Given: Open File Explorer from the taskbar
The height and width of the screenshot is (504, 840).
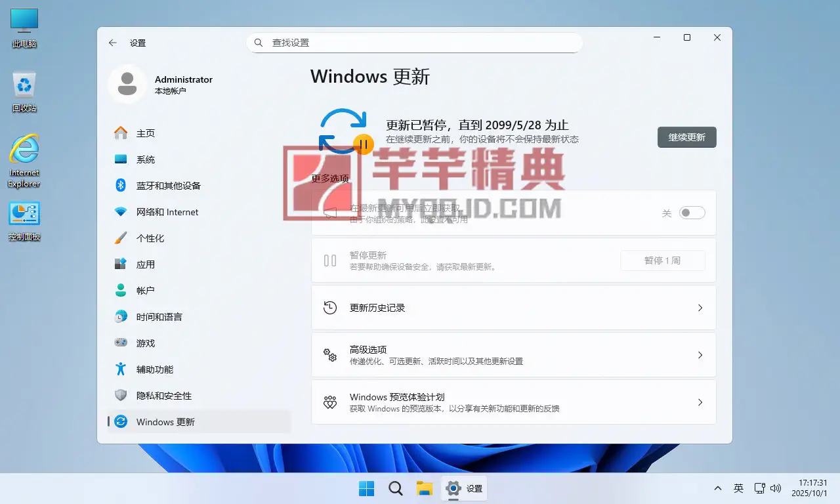Looking at the screenshot, I should (425, 488).
